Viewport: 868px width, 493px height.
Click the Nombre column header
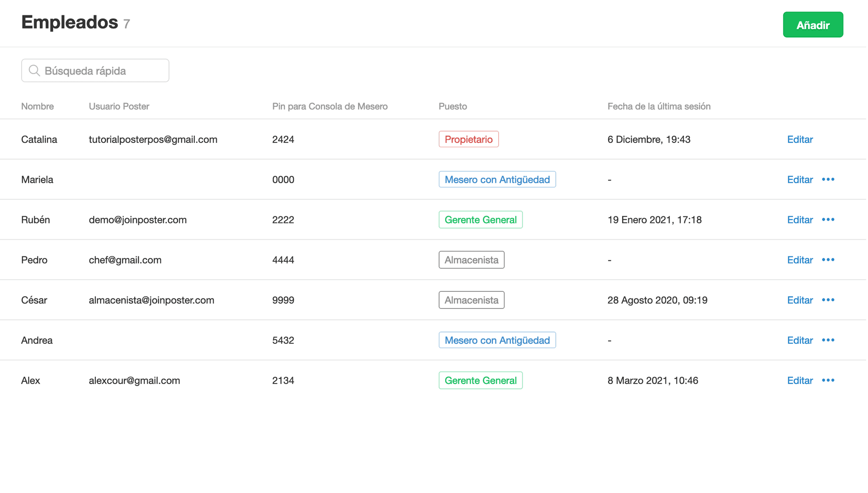click(38, 106)
